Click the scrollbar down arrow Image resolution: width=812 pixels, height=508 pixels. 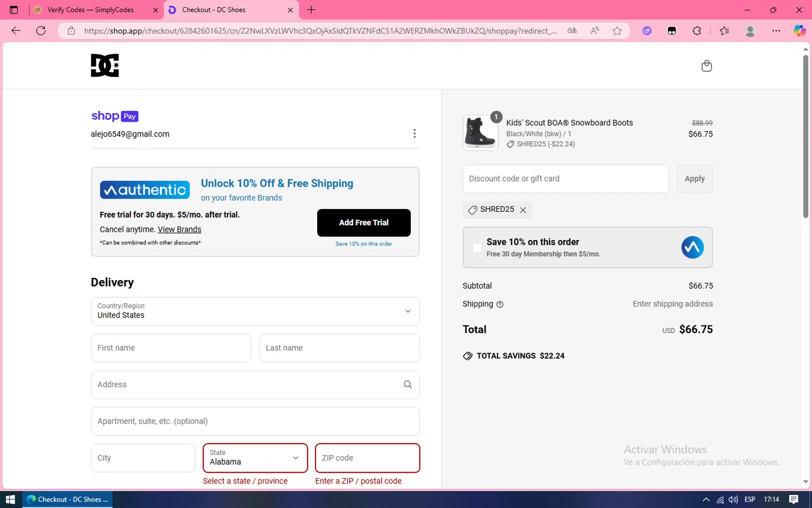click(x=806, y=482)
